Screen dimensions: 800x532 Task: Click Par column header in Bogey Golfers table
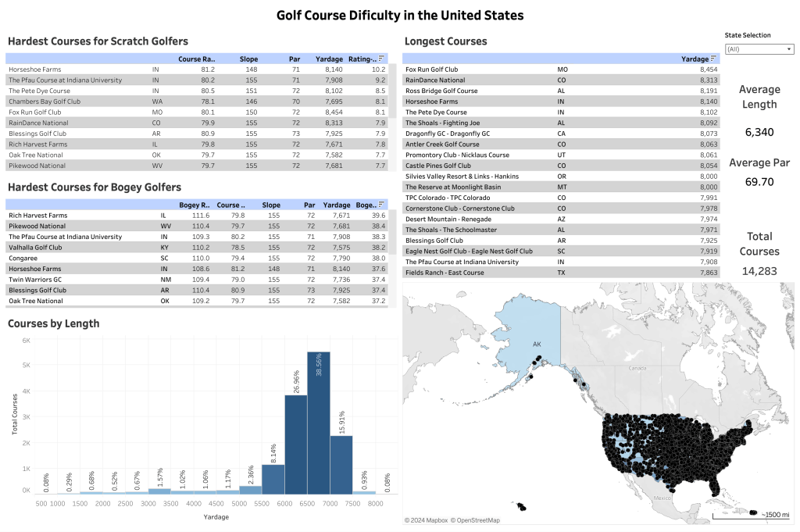pyautogui.click(x=309, y=205)
